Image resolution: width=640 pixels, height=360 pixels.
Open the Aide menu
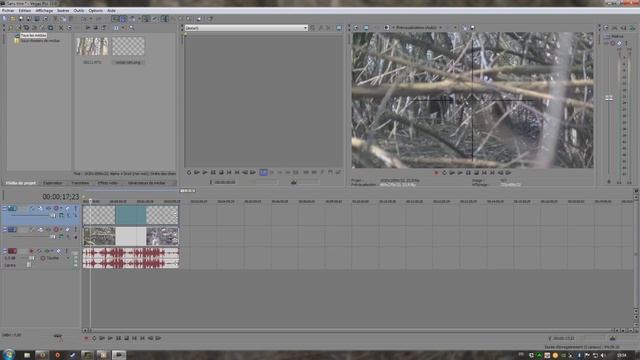(111, 11)
